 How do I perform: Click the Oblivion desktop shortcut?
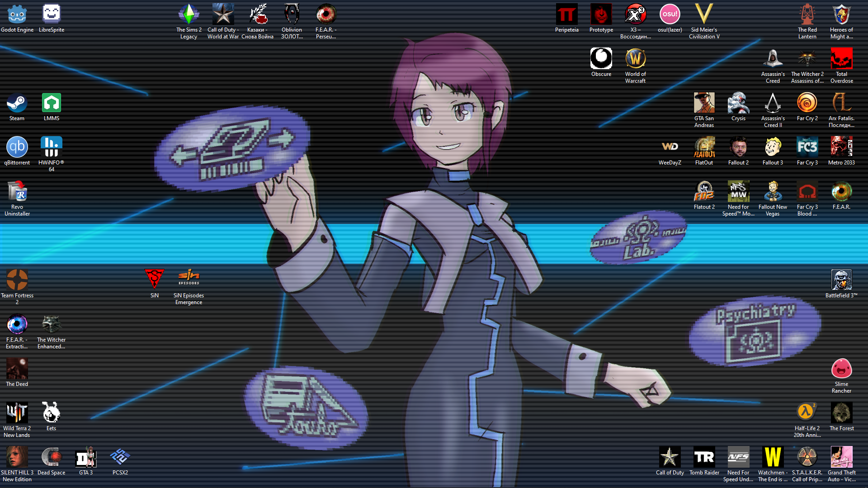pyautogui.click(x=292, y=21)
